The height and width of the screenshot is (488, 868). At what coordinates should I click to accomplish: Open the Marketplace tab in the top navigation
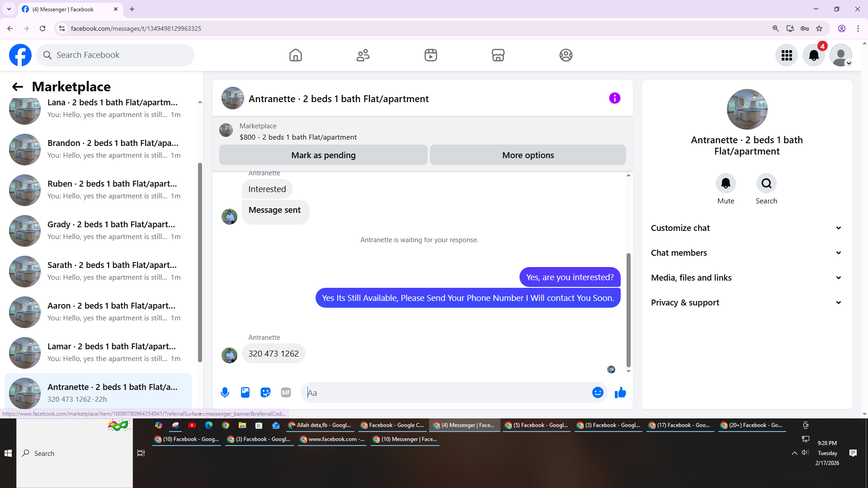click(498, 55)
